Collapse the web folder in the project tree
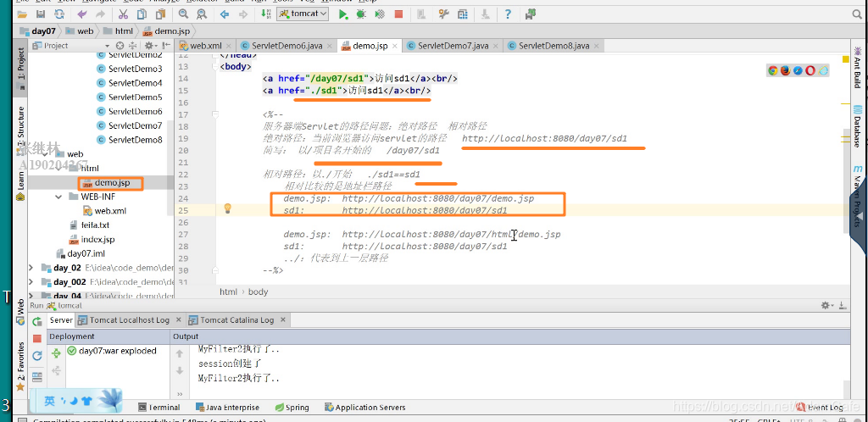The height and width of the screenshot is (422, 868). click(45, 154)
